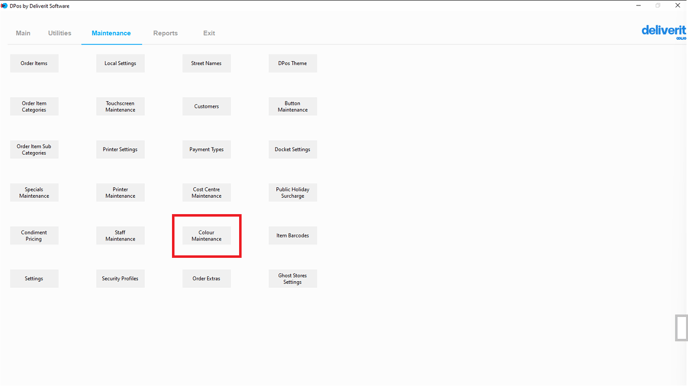Open Security Profiles
The width and height of the screenshot is (688, 389).
(120, 278)
